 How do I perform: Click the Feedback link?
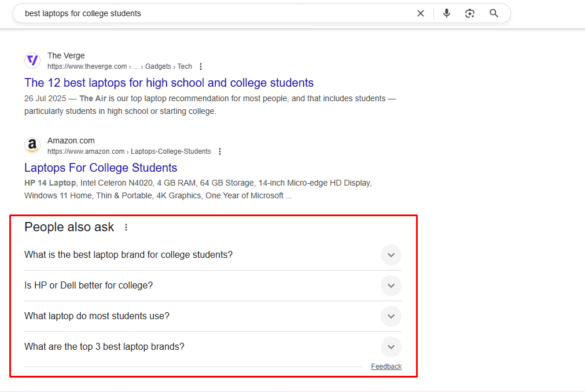[386, 367]
